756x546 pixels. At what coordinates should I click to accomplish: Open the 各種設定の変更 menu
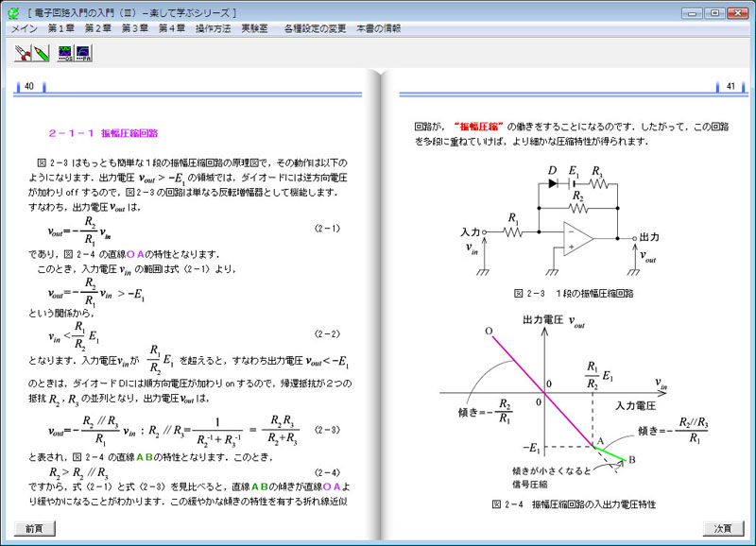tap(316, 29)
